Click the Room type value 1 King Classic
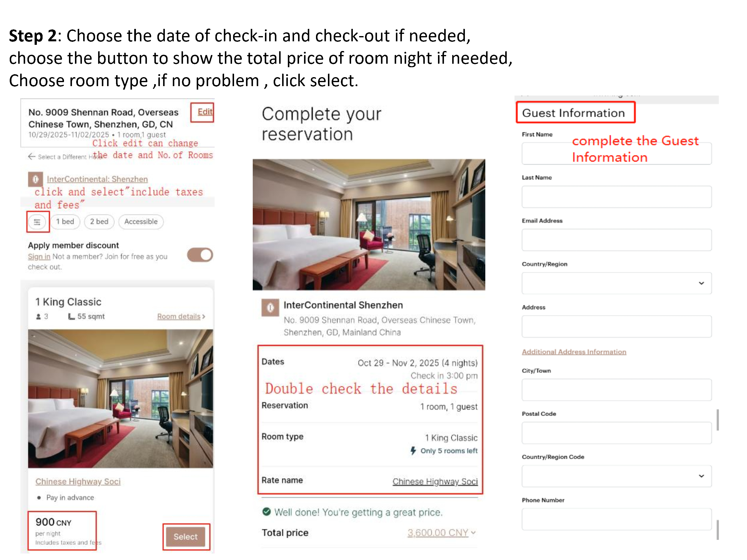Screen dimensions: 747x560 click(x=451, y=438)
